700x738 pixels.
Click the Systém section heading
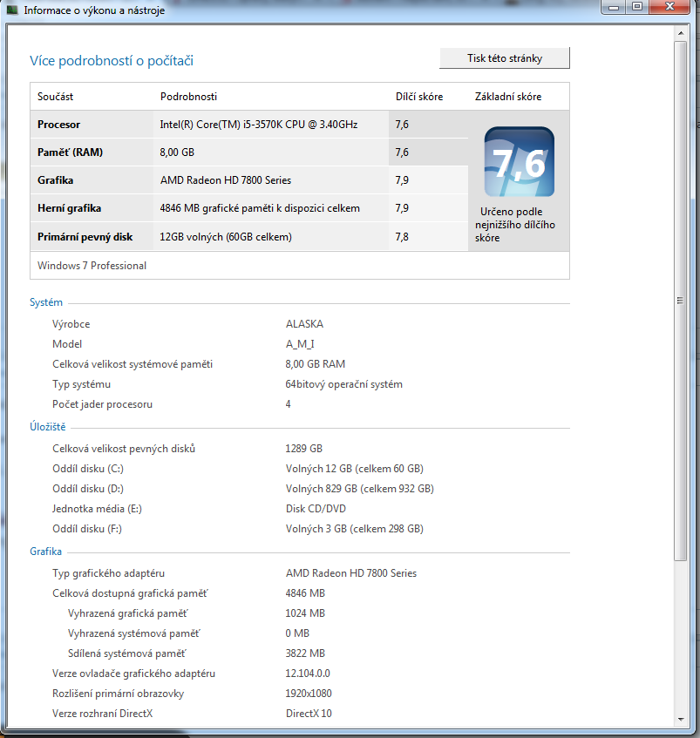coord(46,302)
